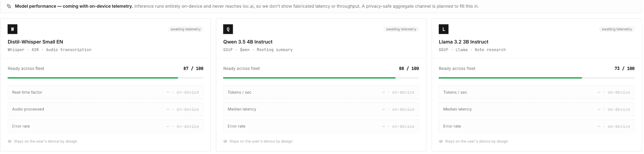
Task: Select Qwen's Median latency row
Action: (x=321, y=109)
